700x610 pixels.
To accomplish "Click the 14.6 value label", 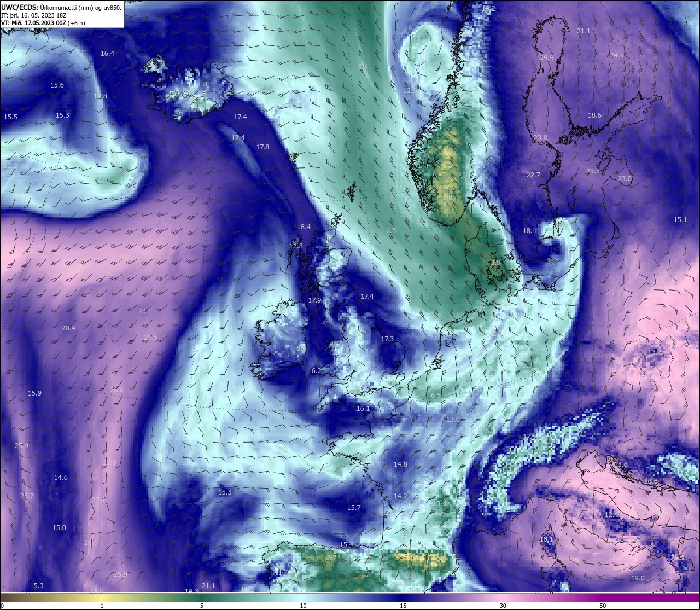I will [x=61, y=478].
